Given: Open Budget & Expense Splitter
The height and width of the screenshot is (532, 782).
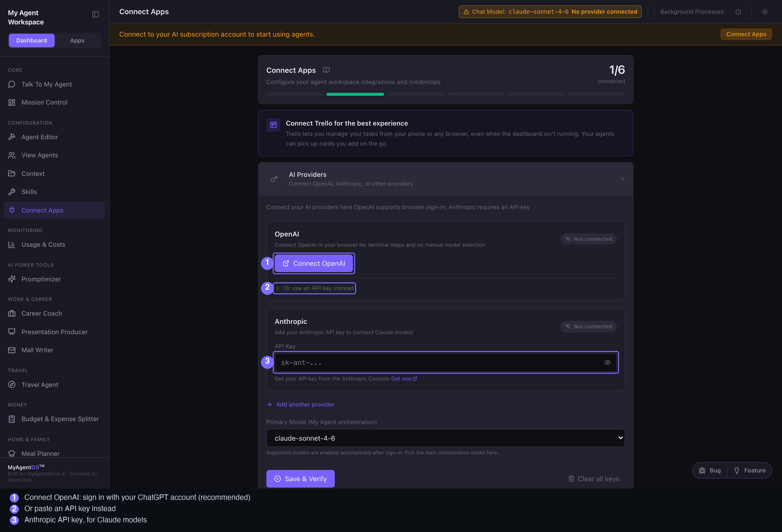Looking at the screenshot, I should click(54, 419).
